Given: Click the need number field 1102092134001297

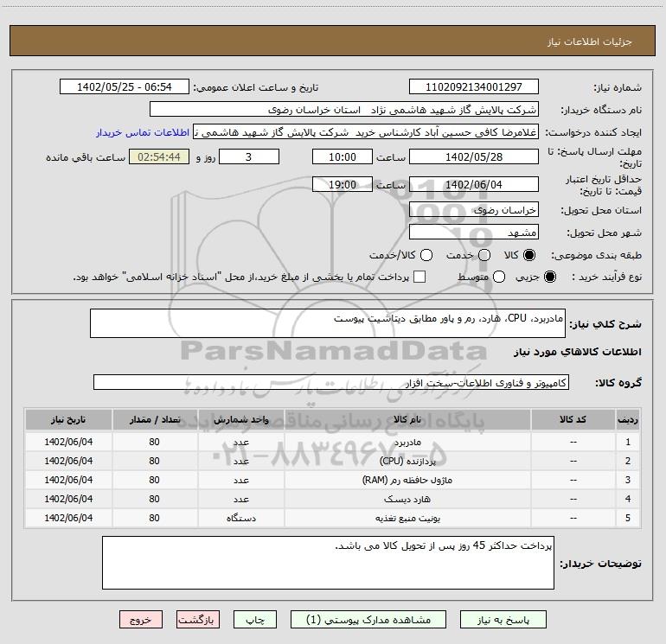Looking at the screenshot, I should click(x=472, y=87).
